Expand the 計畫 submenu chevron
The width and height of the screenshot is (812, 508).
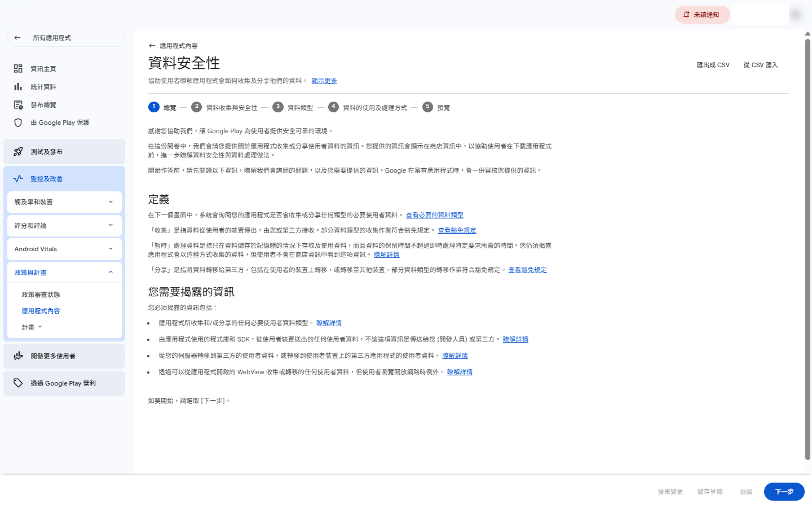(x=40, y=327)
